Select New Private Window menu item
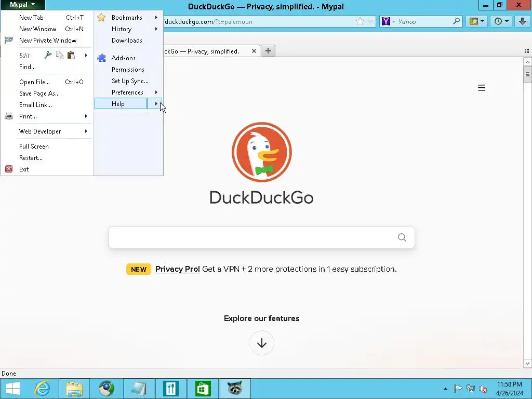The width and height of the screenshot is (532, 399). (46, 41)
